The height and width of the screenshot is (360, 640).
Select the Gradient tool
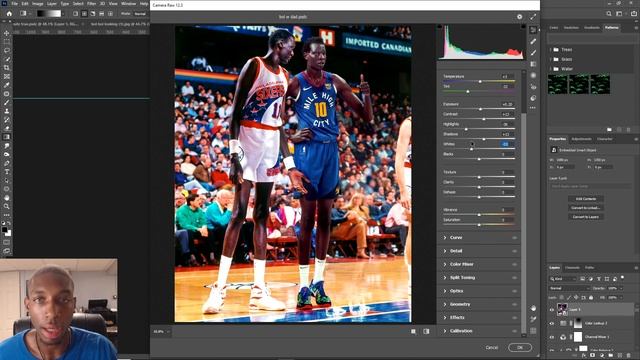(x=7, y=137)
